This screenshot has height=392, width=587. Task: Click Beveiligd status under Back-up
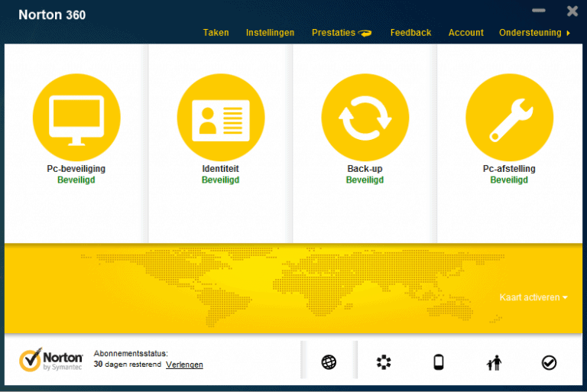click(x=365, y=180)
